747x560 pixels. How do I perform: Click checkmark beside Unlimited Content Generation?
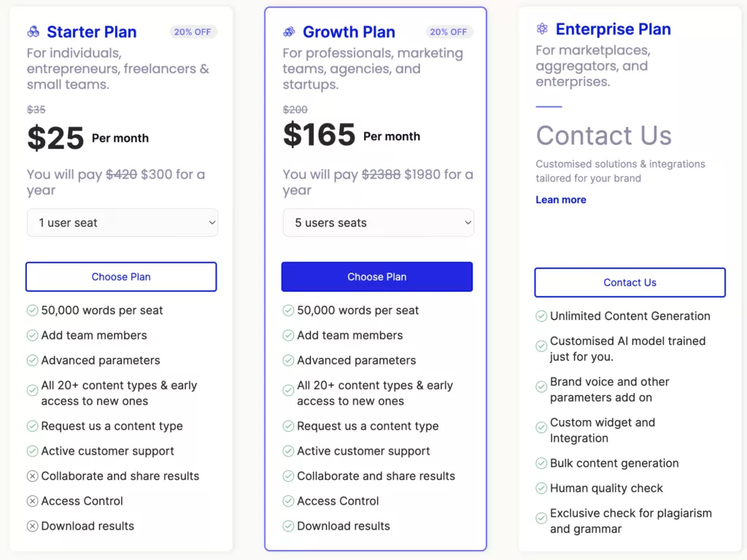coord(541,316)
